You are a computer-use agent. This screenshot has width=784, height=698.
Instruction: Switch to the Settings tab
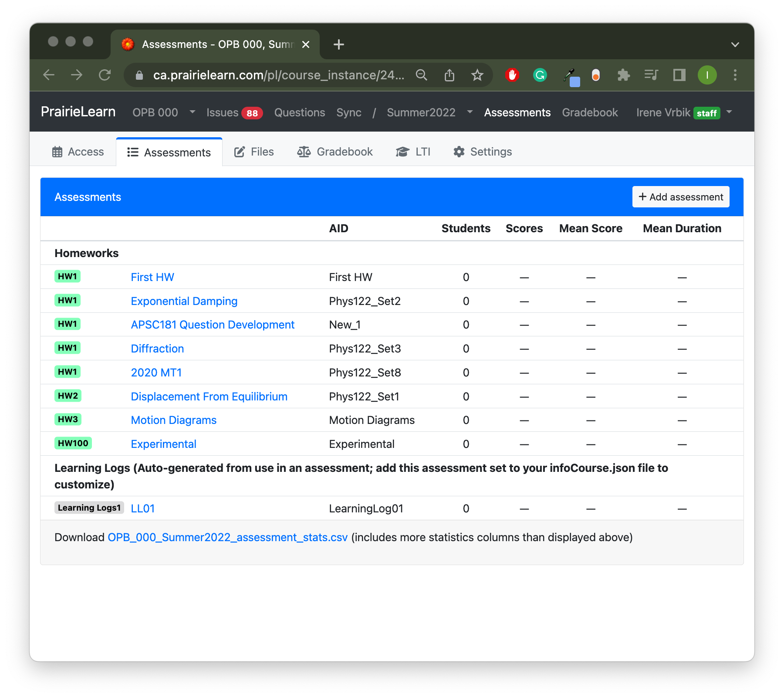[483, 152]
